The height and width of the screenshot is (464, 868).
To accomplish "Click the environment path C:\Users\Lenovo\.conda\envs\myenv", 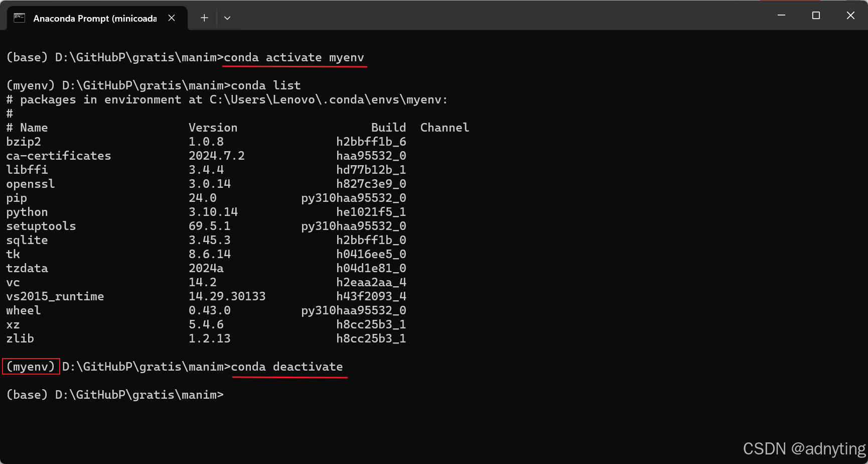I will click(326, 99).
